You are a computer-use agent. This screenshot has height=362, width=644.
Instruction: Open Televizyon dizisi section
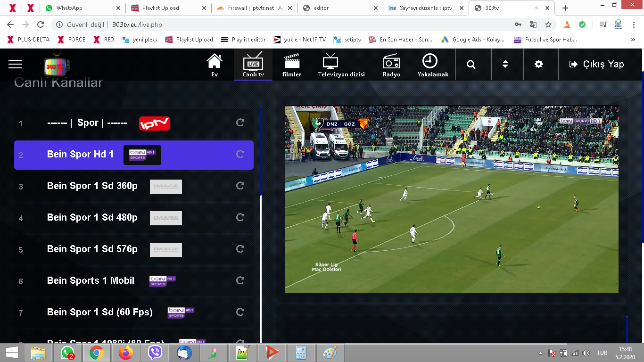(x=341, y=65)
